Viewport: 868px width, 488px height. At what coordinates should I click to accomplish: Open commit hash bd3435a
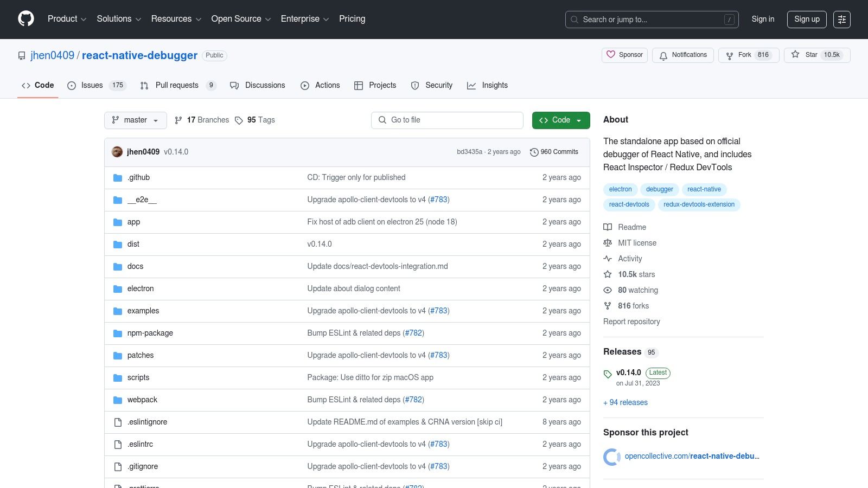click(469, 152)
